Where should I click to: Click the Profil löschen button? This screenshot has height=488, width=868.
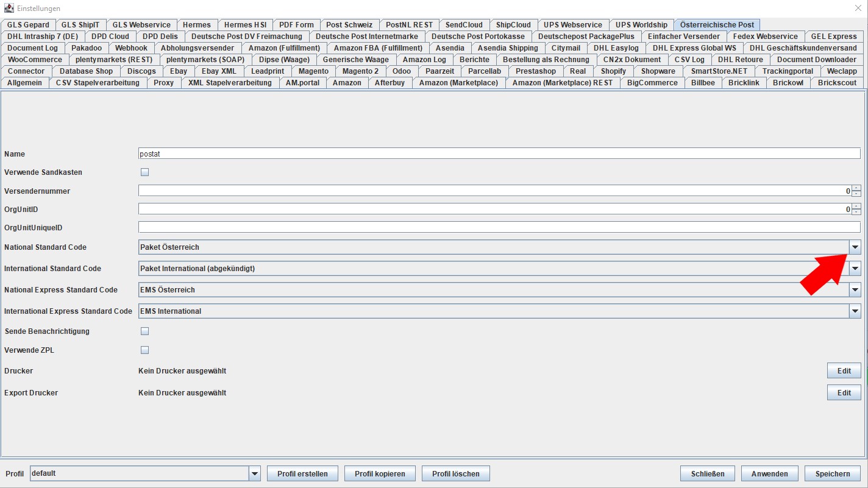pyautogui.click(x=456, y=473)
